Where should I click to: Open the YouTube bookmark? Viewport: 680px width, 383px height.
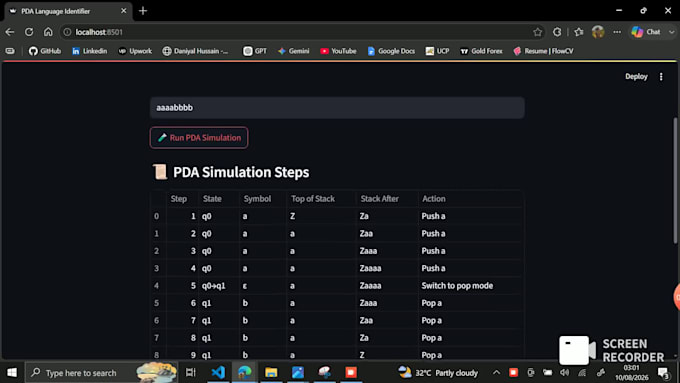[338, 51]
